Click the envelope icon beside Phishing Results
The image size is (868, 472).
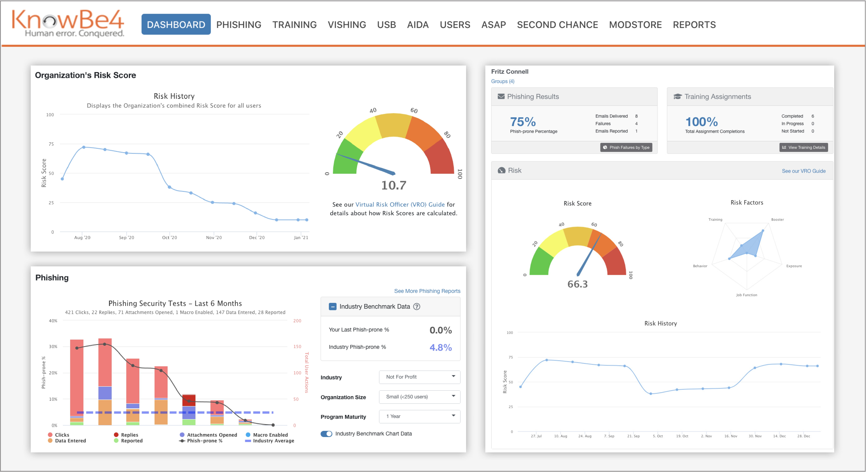(501, 97)
